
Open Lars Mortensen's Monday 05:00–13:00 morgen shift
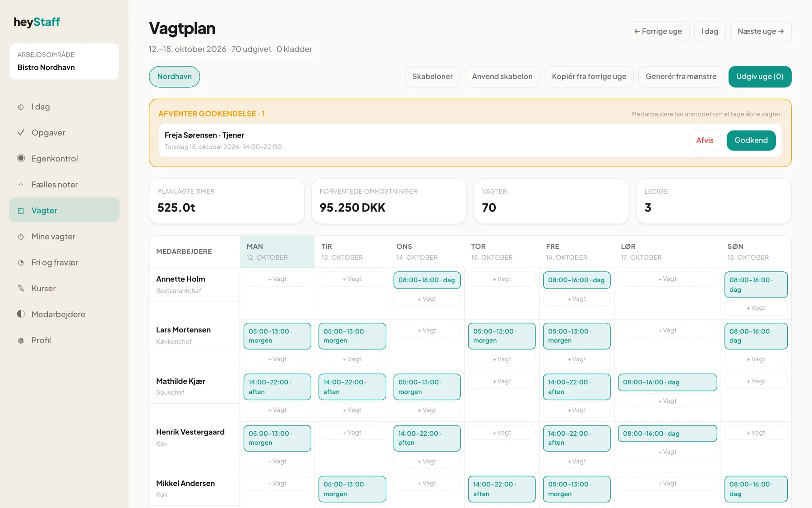277,336
